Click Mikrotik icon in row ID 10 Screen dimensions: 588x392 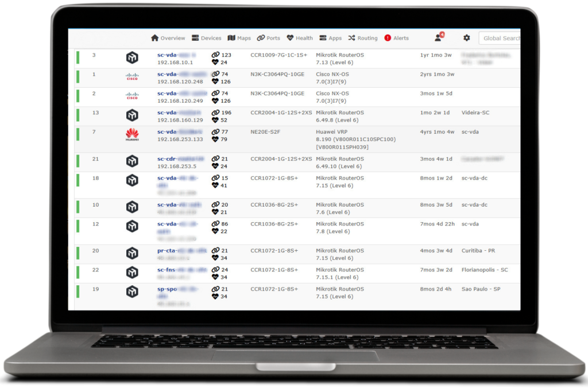132,207
